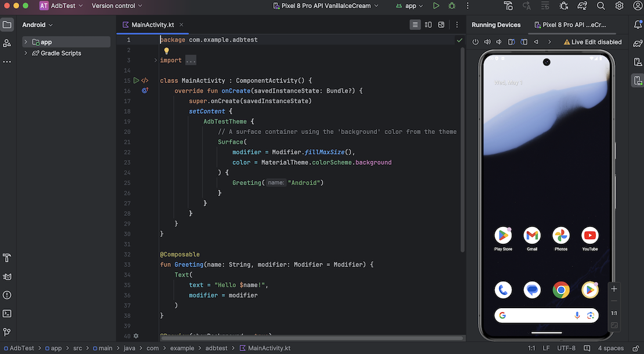
Task: Click run gutter icon beside MainActivity class
Action: point(136,81)
